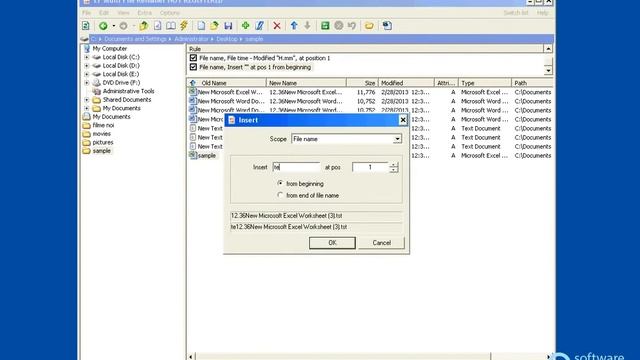The image size is (640, 360).
Task: Click the horizontal scrollbar left arrow
Action: [191, 357]
